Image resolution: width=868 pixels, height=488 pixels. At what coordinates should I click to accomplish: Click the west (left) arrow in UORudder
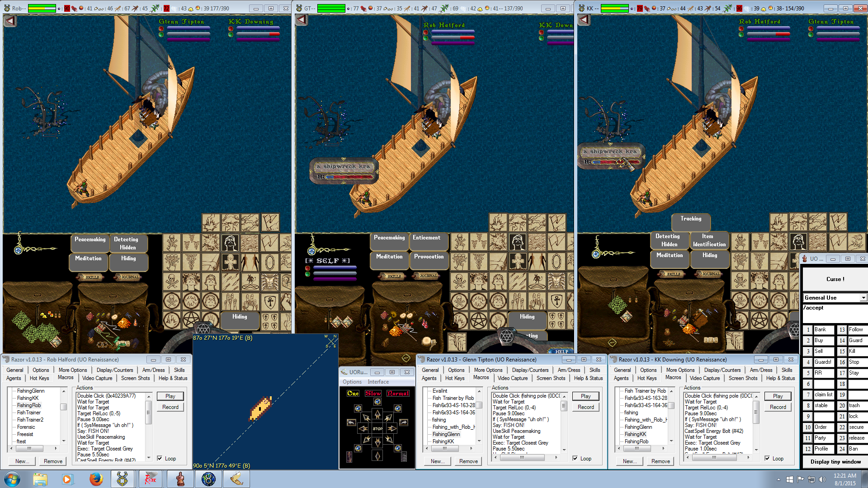click(363, 428)
